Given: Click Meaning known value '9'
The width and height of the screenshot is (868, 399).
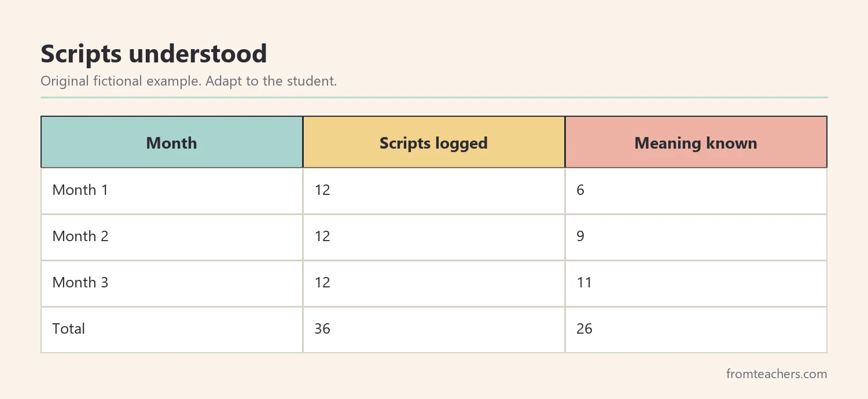Looking at the screenshot, I should click(x=580, y=237).
